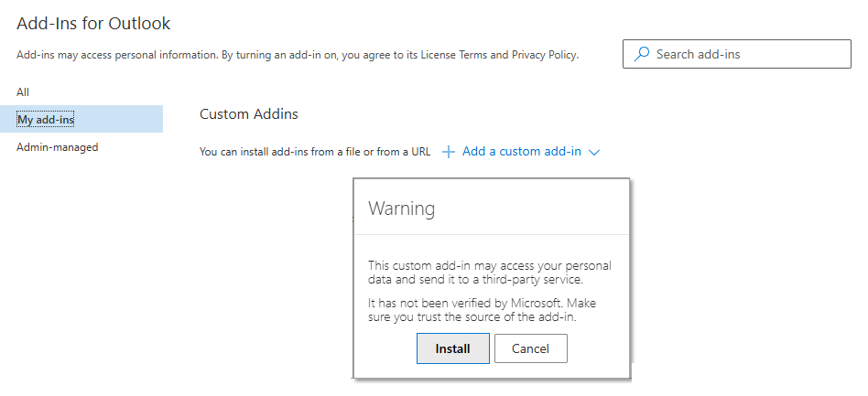Cancel the add-in installation warning

click(530, 348)
